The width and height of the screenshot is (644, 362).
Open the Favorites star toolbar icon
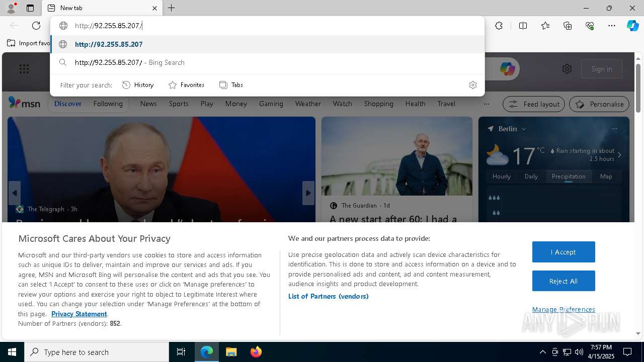pyautogui.click(x=545, y=26)
